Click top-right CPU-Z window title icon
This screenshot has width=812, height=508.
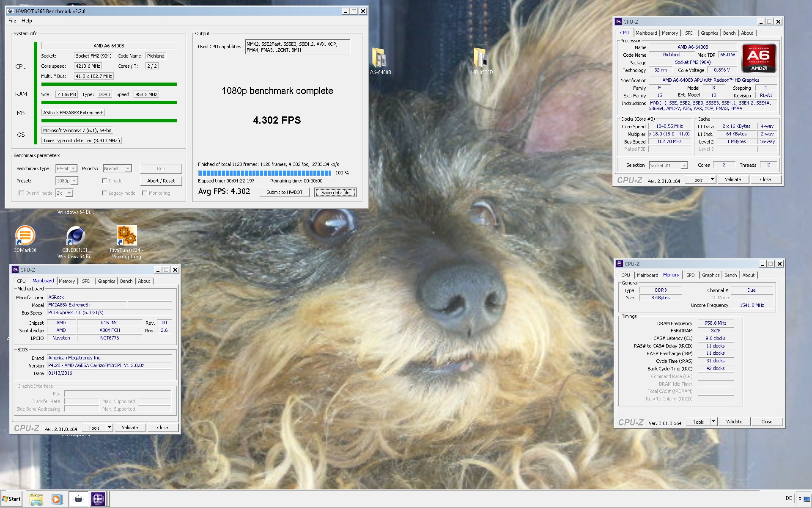618,22
